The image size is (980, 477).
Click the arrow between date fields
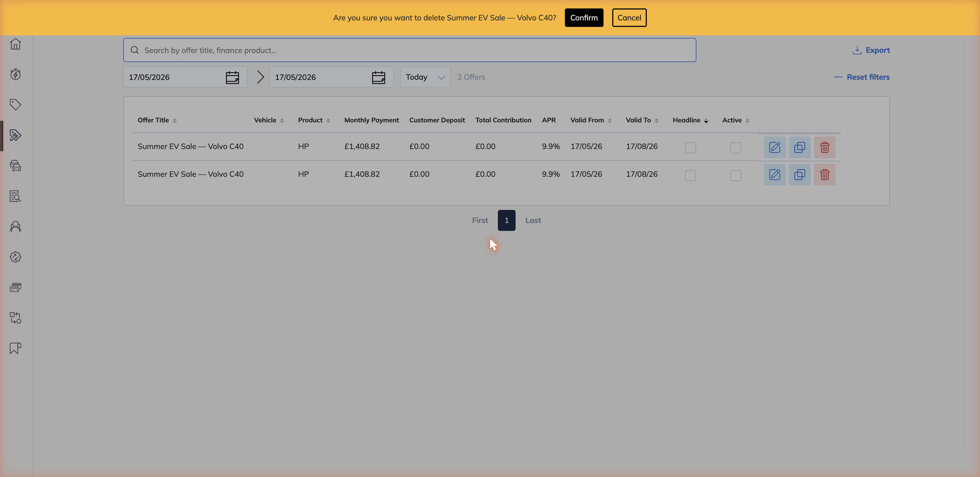tap(260, 77)
